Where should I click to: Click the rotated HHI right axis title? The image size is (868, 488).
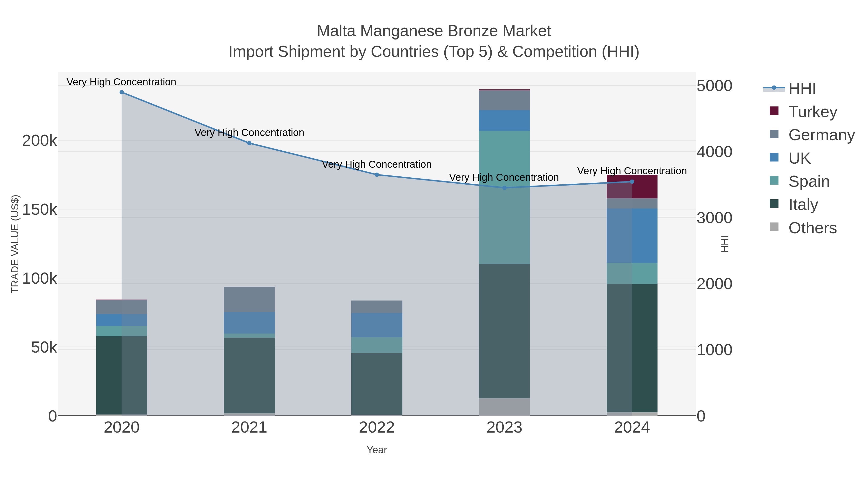725,244
